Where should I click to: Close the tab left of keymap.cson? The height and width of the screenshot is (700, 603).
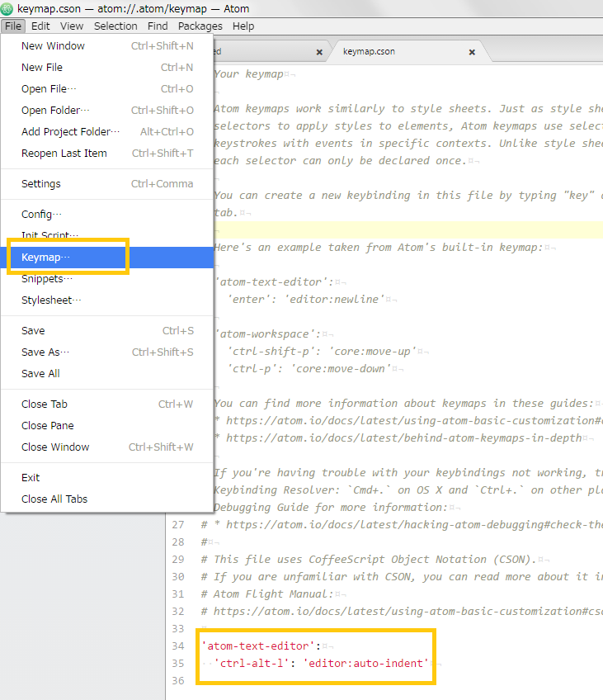click(319, 52)
